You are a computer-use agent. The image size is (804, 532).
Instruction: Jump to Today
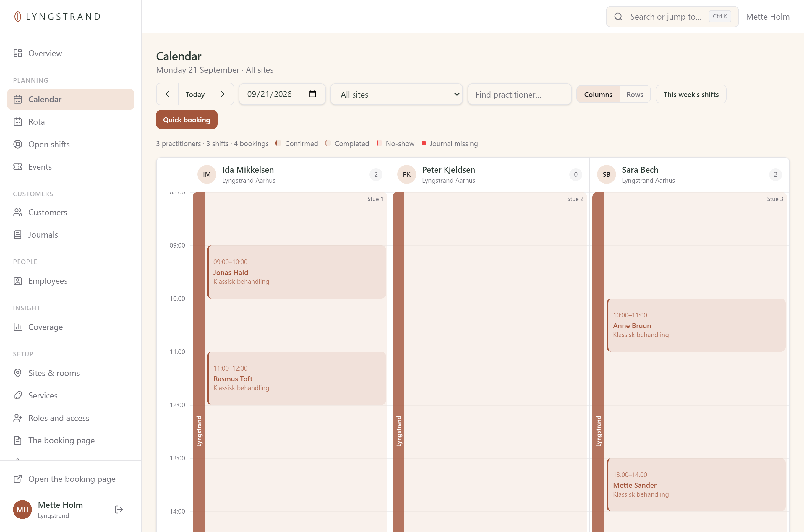point(195,94)
